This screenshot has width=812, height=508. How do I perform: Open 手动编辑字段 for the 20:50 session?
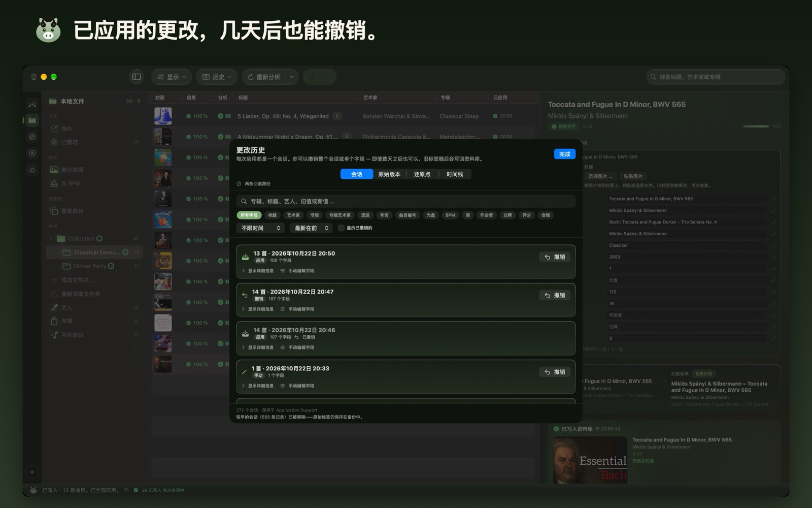pyautogui.click(x=297, y=271)
